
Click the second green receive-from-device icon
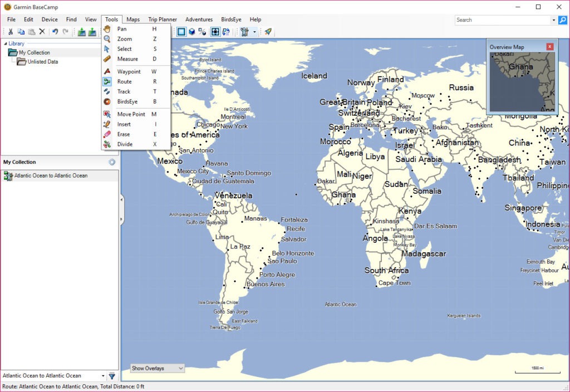92,32
